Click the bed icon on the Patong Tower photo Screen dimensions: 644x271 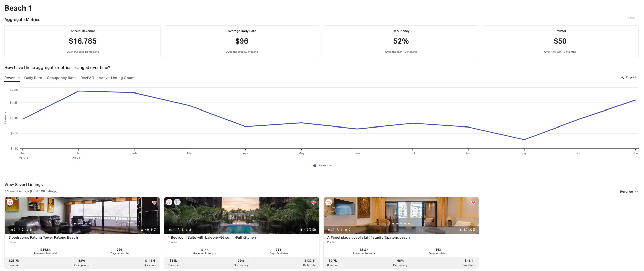pos(11,230)
